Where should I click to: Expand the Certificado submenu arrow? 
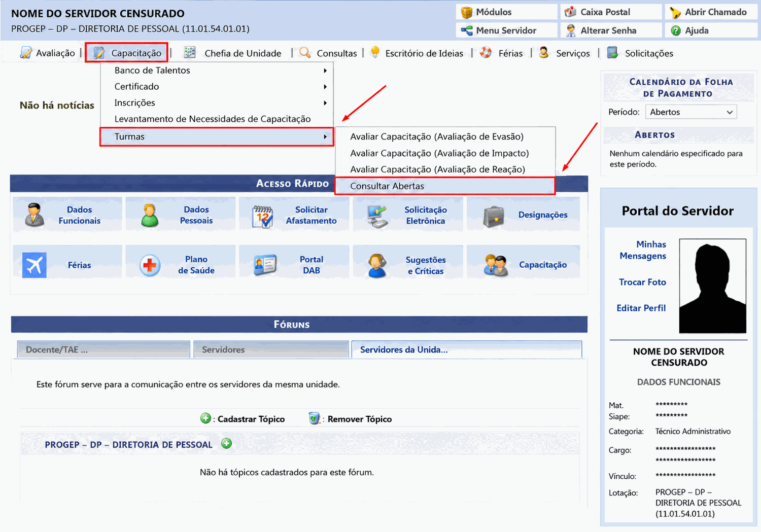point(325,87)
